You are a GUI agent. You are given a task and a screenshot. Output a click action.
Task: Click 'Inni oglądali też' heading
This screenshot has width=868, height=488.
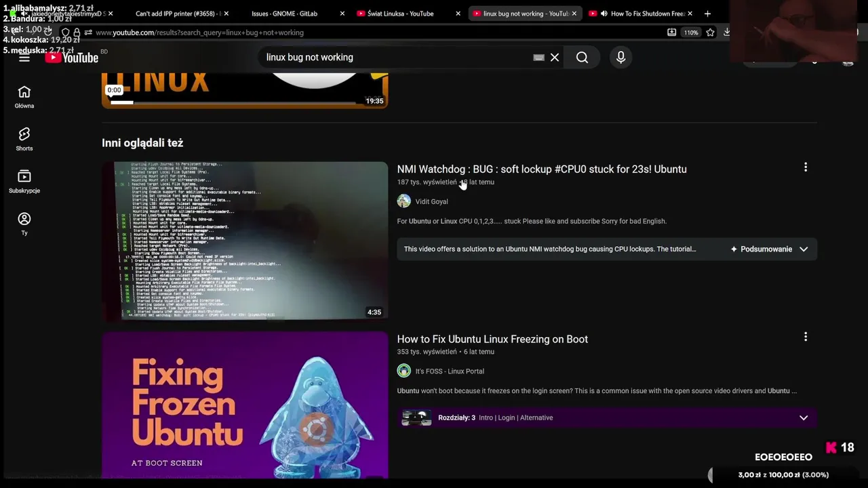click(142, 143)
